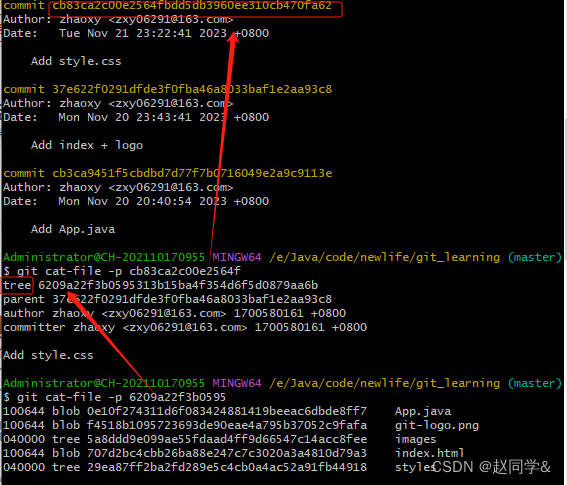The height and width of the screenshot is (485, 567).
Task: Click date Mon Nov 20 23:43:41 2023
Action: pyautogui.click(x=143, y=117)
